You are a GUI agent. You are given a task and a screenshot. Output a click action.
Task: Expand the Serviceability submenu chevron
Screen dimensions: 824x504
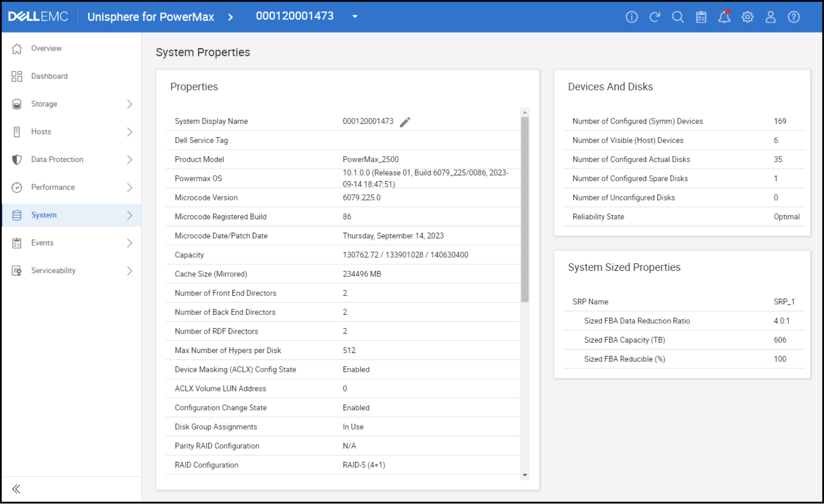click(129, 271)
